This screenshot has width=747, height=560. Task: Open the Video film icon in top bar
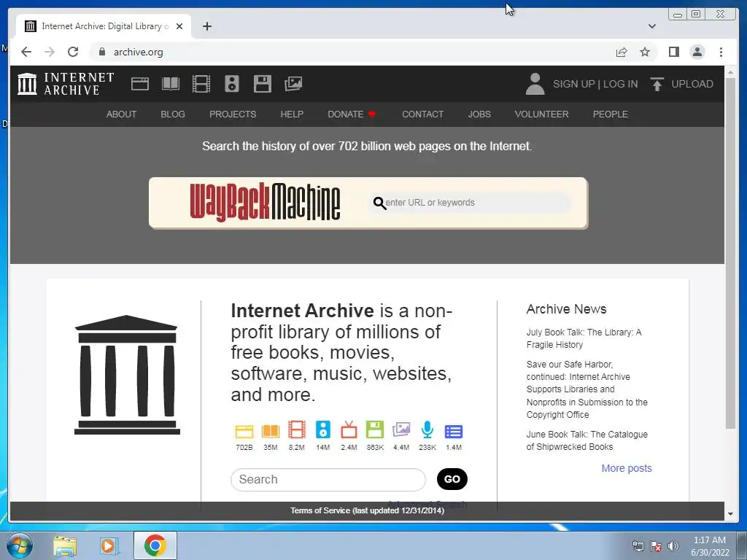pos(201,84)
